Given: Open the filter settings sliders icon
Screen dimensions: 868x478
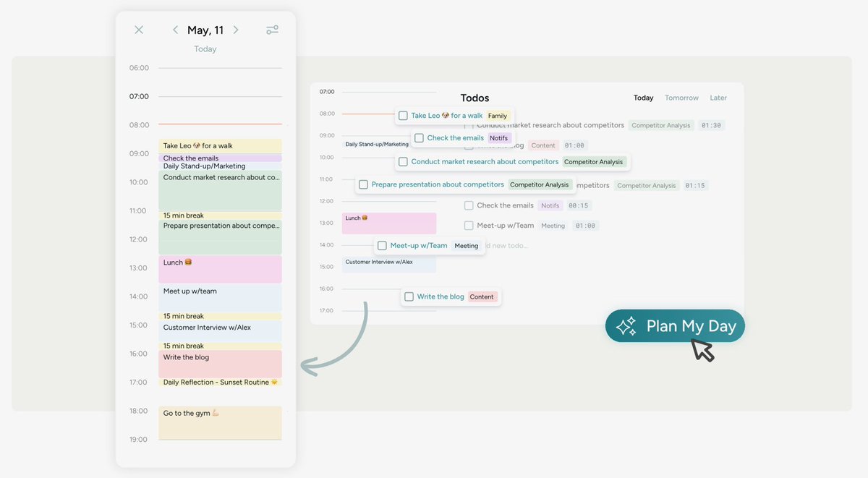Looking at the screenshot, I should (x=272, y=30).
